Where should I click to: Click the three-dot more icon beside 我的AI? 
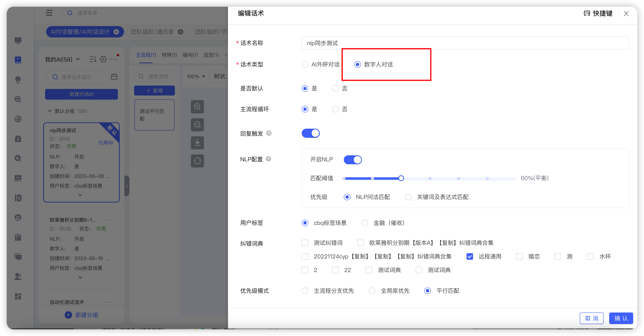tap(114, 59)
